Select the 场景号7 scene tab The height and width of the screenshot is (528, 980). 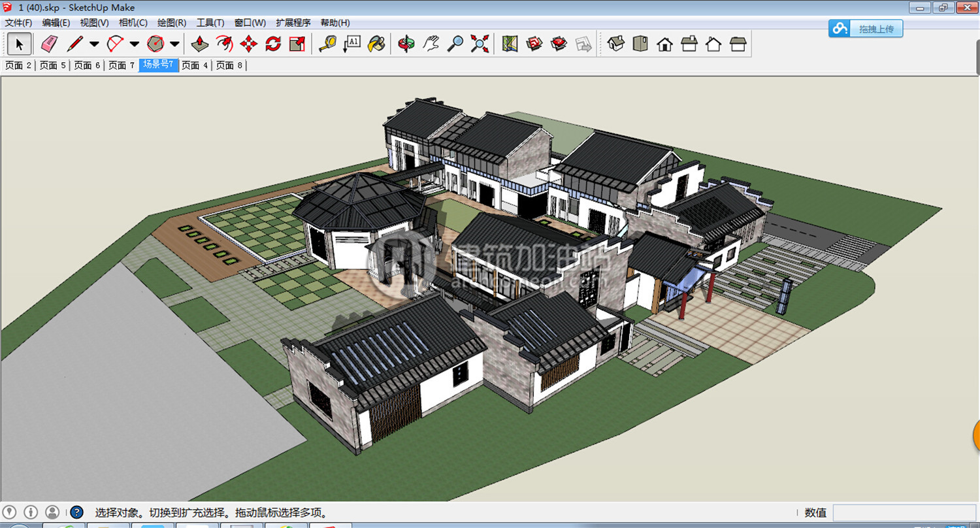pos(158,65)
